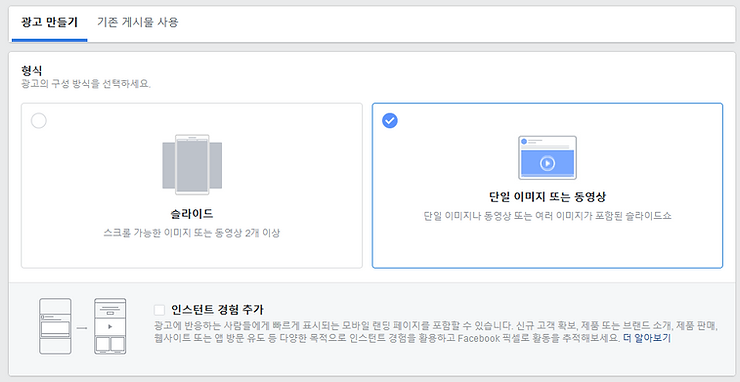
Task: Click the carousel slides illustration icon
Action: 192,165
